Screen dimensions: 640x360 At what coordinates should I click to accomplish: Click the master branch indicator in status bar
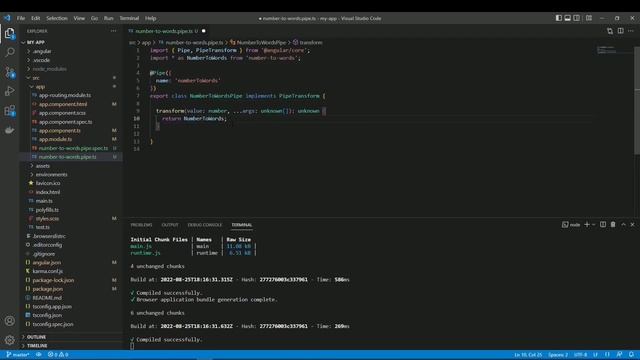[x=18, y=355]
